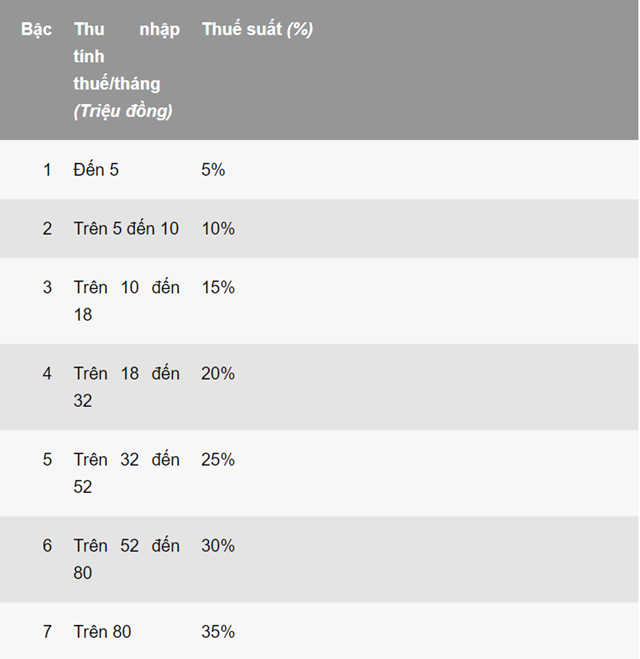
Task: Click bracket number 7 in Bậc column
Action: click(x=47, y=632)
